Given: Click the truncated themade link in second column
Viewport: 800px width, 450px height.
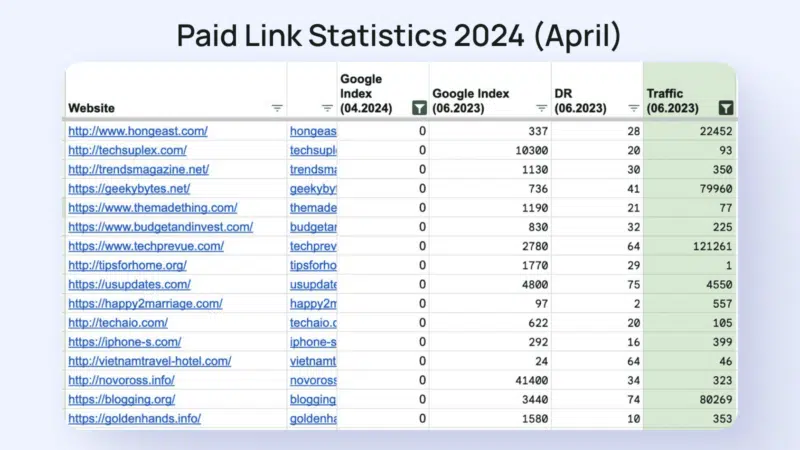Looking at the screenshot, I should (313, 208).
